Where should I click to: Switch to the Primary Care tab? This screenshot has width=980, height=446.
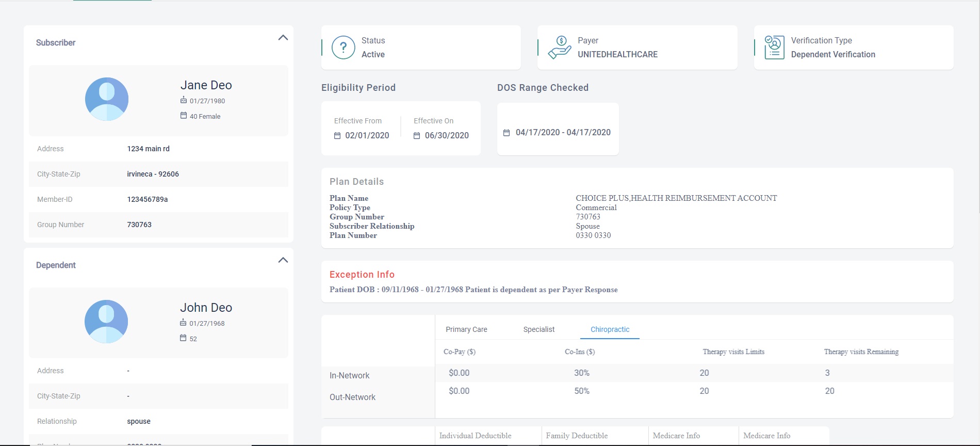[466, 329]
